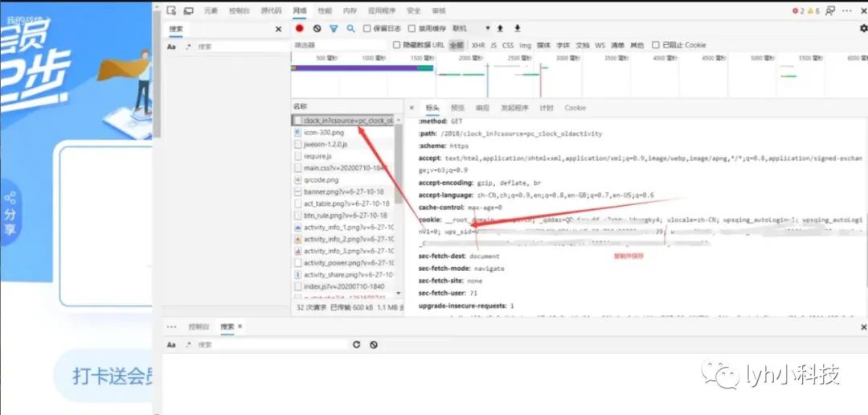Select the XHR request type filter
Screen dimensions: 868x415
(478, 45)
